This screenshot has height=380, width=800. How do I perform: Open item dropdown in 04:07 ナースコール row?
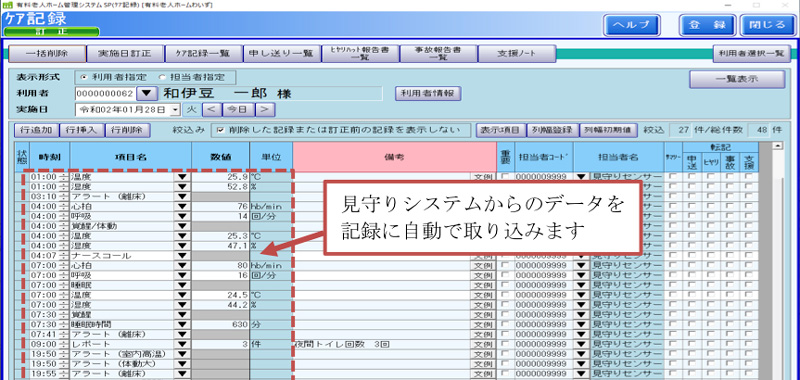click(183, 256)
